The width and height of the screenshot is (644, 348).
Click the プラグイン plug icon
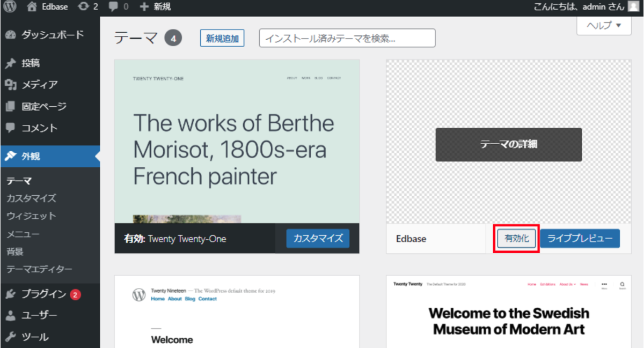10,294
